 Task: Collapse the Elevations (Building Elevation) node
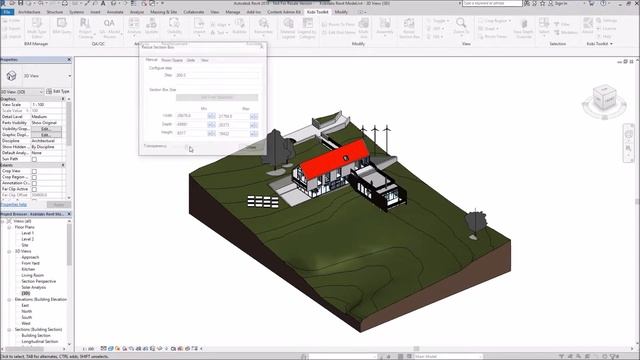coord(9,300)
